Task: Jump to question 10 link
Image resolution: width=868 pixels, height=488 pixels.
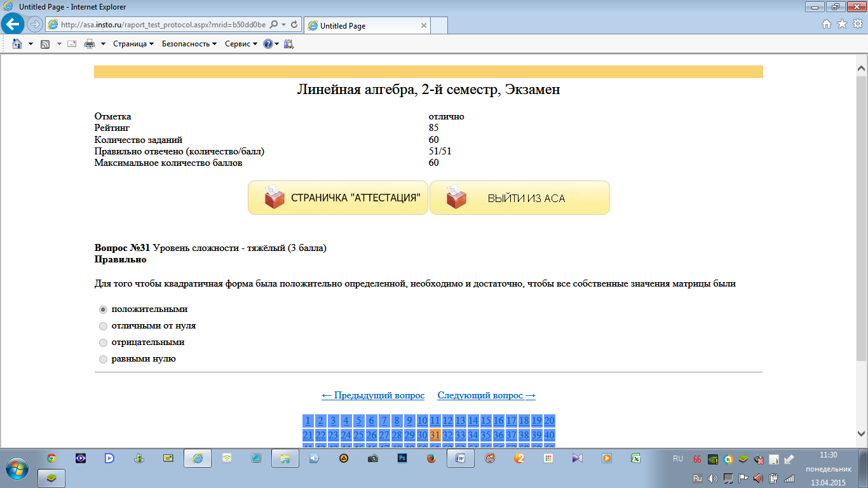Action: pyautogui.click(x=423, y=421)
